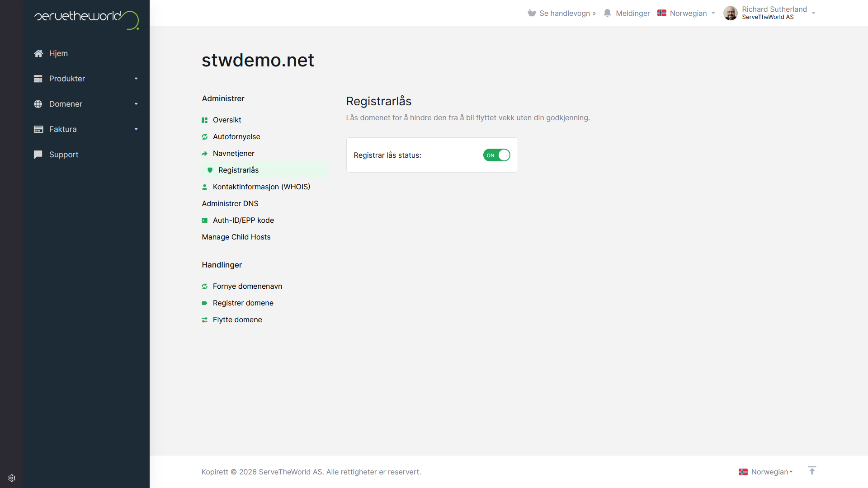Open Auth-ID/EPP kode page

[243, 220]
